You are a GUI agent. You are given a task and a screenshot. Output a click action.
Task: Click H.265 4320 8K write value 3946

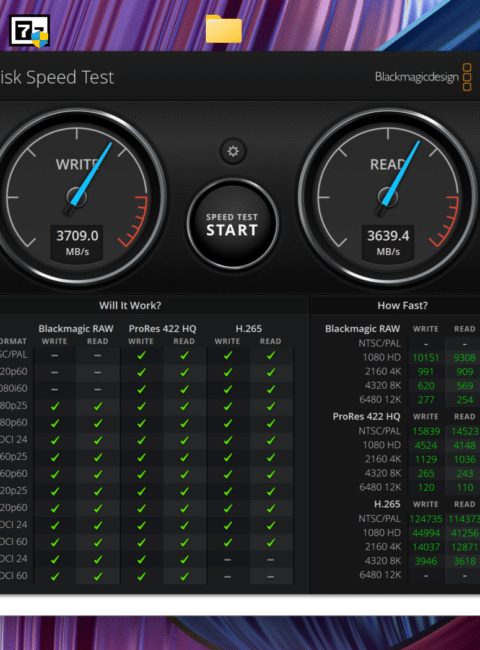(426, 562)
